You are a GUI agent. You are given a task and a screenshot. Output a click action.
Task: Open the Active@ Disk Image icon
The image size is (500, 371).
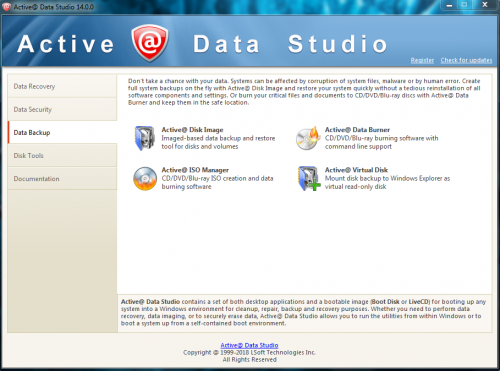pyautogui.click(x=145, y=138)
